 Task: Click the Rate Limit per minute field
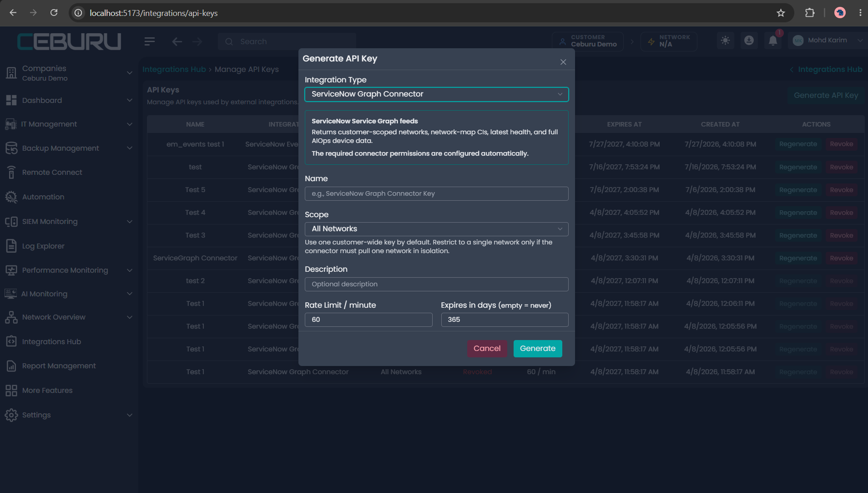[368, 320]
